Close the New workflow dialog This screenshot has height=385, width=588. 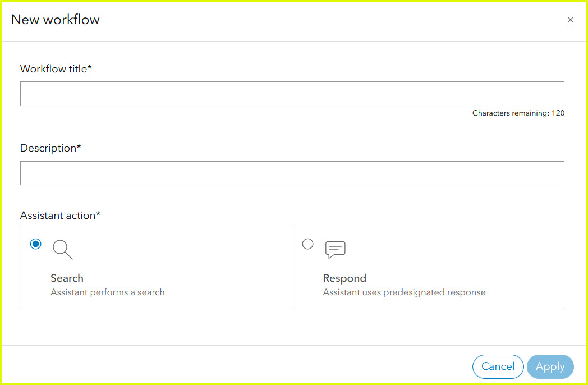(570, 20)
